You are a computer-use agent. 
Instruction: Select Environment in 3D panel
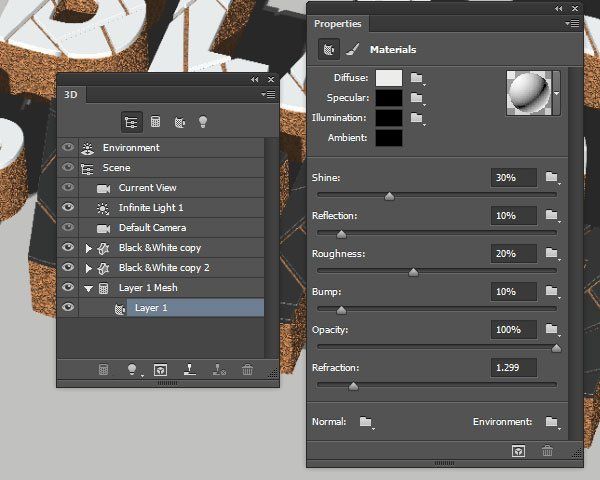pyautogui.click(x=131, y=148)
